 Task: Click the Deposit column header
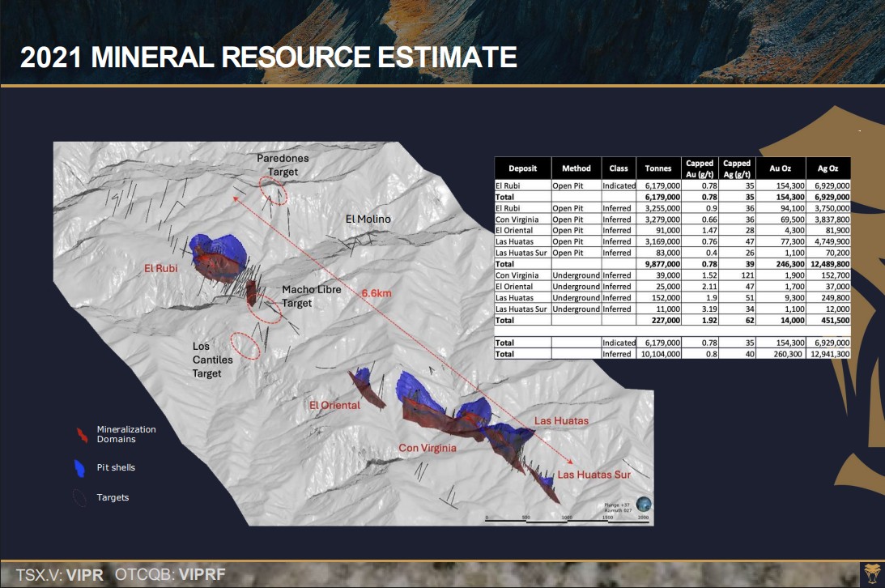(523, 168)
